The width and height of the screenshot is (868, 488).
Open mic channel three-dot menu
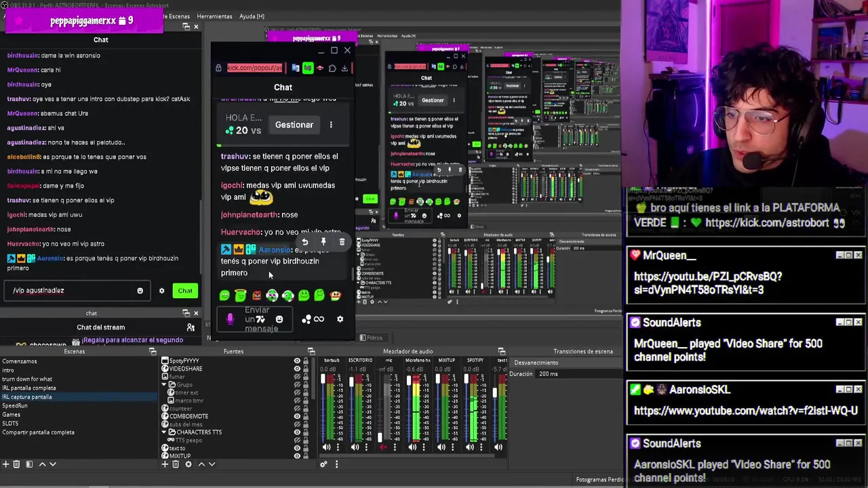395,447
